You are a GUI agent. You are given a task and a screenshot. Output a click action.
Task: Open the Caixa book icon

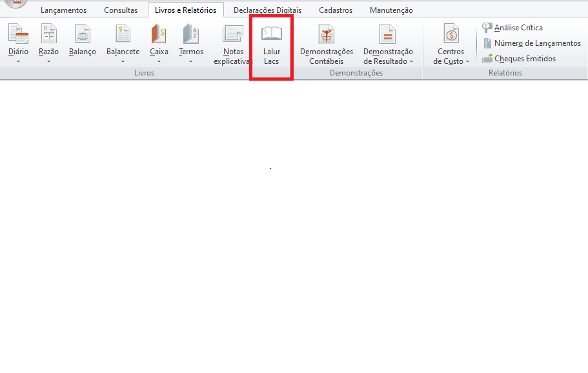click(x=159, y=34)
